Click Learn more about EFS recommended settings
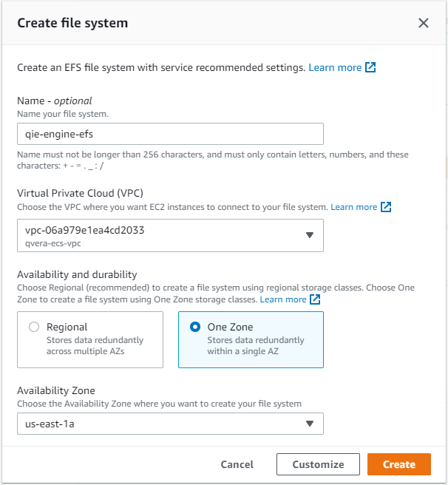 (x=335, y=67)
